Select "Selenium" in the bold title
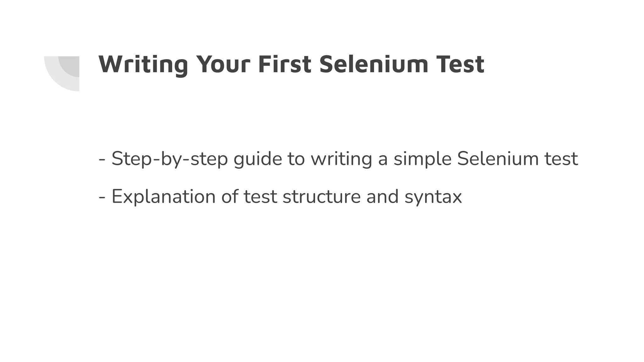The image size is (644, 362). click(374, 64)
